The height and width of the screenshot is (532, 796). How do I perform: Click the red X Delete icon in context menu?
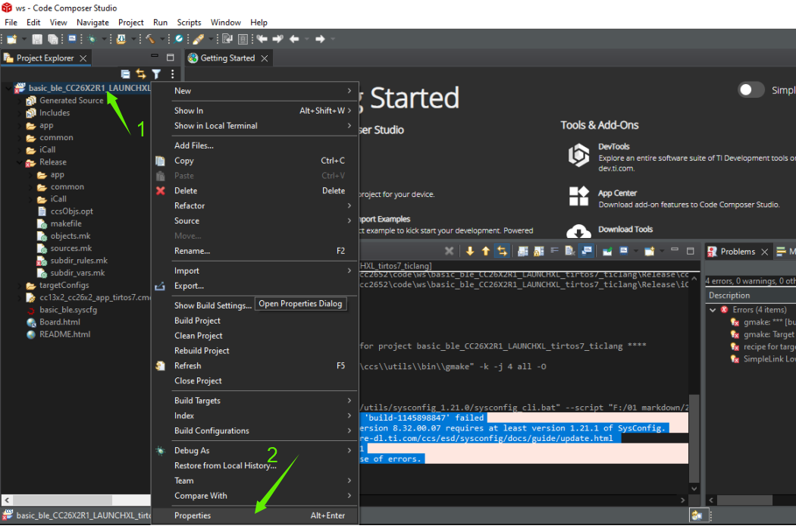click(161, 191)
